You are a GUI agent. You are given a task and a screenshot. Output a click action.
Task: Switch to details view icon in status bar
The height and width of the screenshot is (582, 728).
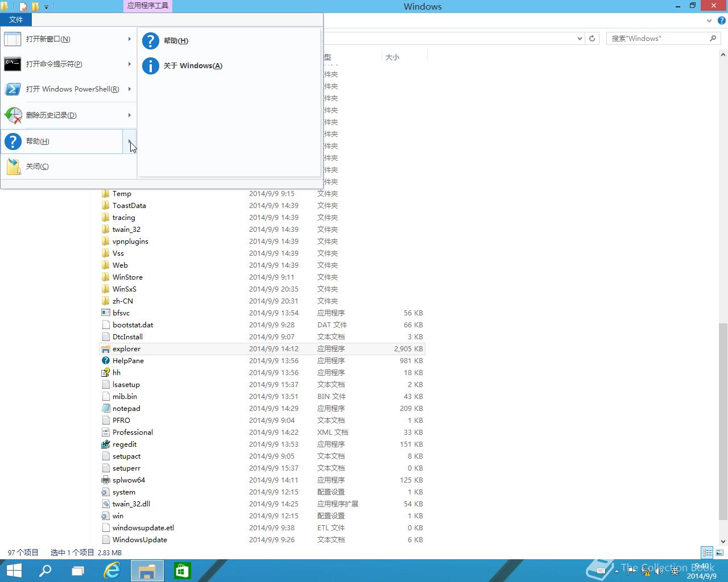(707, 552)
